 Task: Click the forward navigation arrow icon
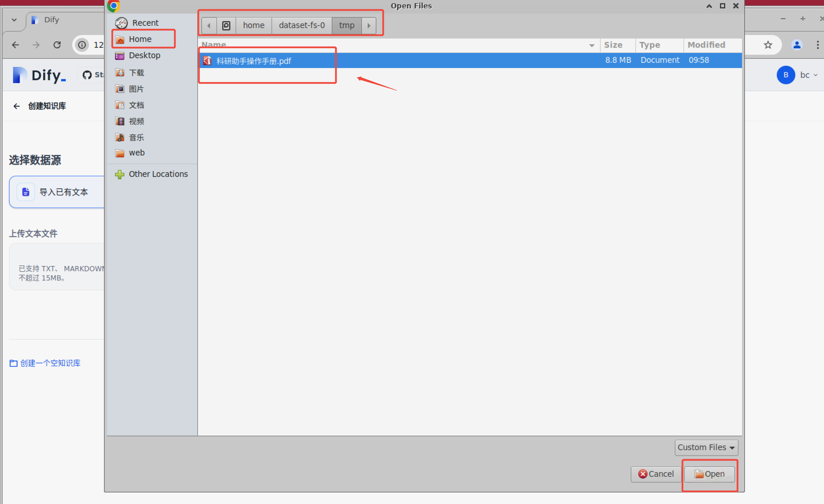pyautogui.click(x=370, y=25)
